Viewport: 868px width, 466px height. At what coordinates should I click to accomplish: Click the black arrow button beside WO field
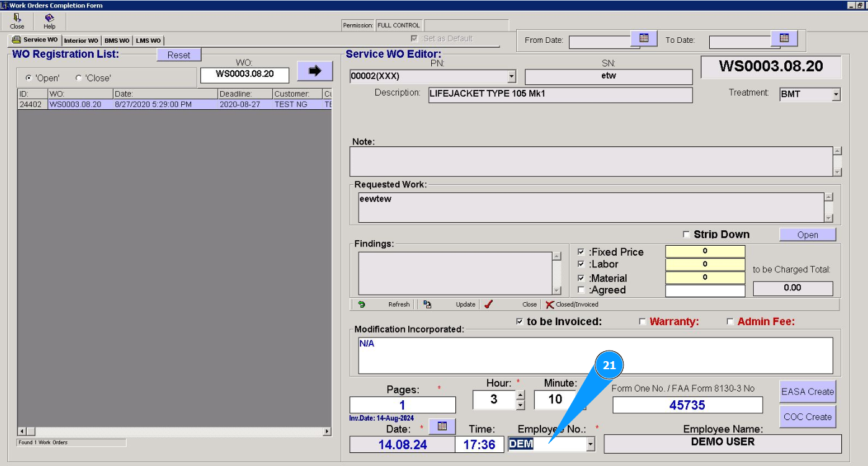tap(315, 71)
